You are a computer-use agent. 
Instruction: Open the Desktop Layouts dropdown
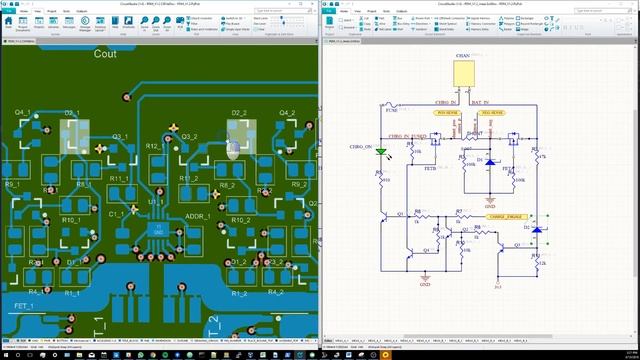[100, 24]
